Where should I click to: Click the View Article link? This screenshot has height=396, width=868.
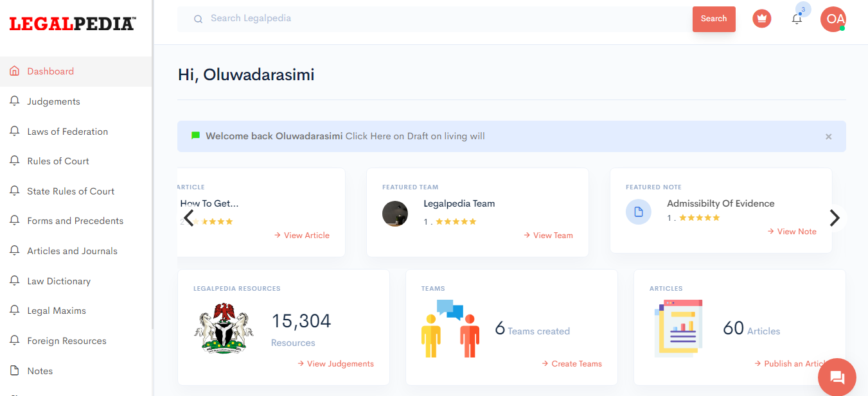coord(301,236)
